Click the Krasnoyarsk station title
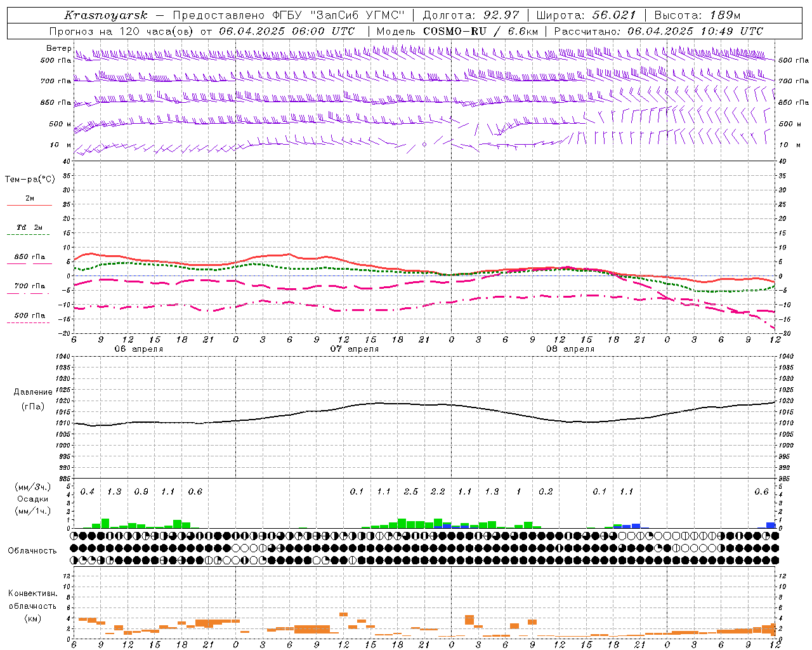Viewport: 812px width, 650px height. [106, 15]
